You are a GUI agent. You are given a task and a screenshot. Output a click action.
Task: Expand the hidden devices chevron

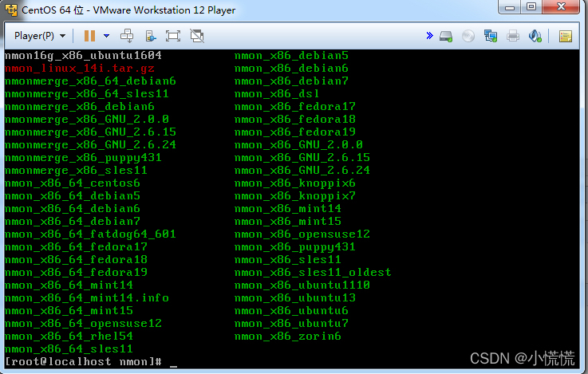(430, 36)
